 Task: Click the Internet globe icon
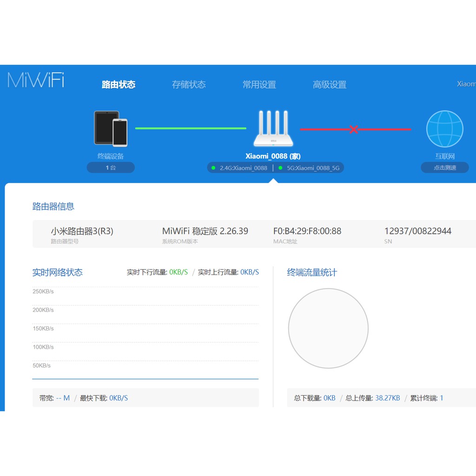(x=445, y=129)
